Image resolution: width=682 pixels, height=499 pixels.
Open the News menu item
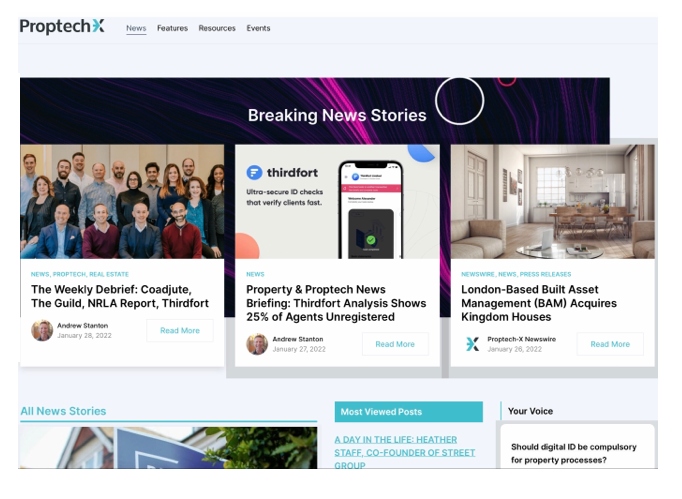point(136,28)
